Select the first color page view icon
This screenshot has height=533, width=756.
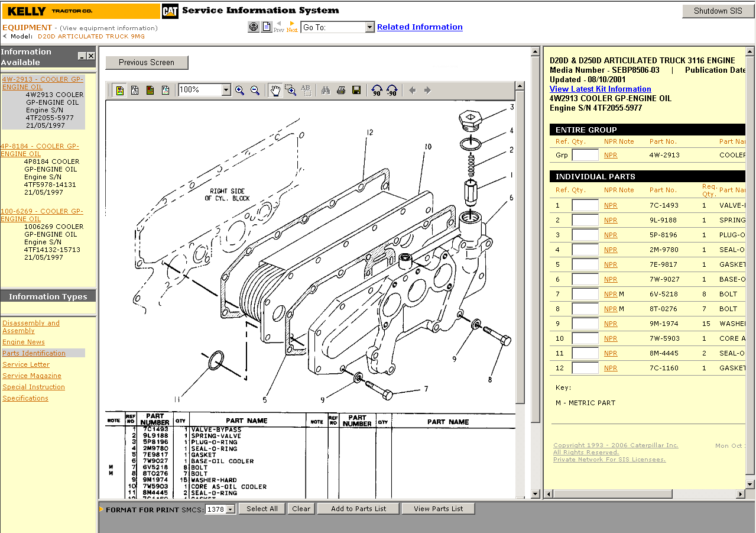[x=120, y=90]
